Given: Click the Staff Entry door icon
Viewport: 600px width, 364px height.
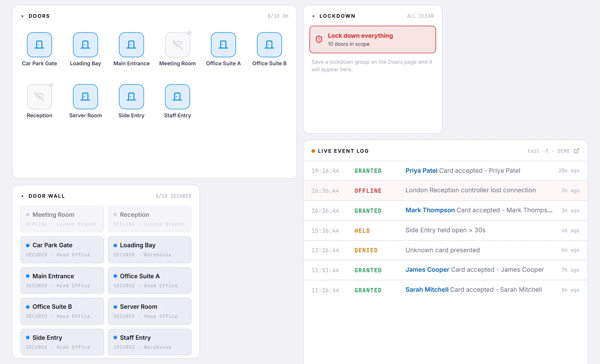Looking at the screenshot, I should [177, 97].
